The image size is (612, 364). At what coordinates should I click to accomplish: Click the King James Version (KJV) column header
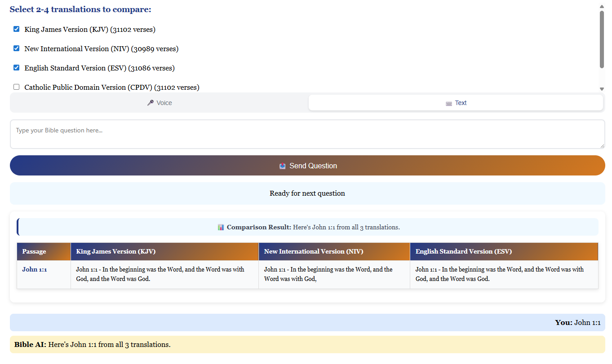tap(164, 251)
